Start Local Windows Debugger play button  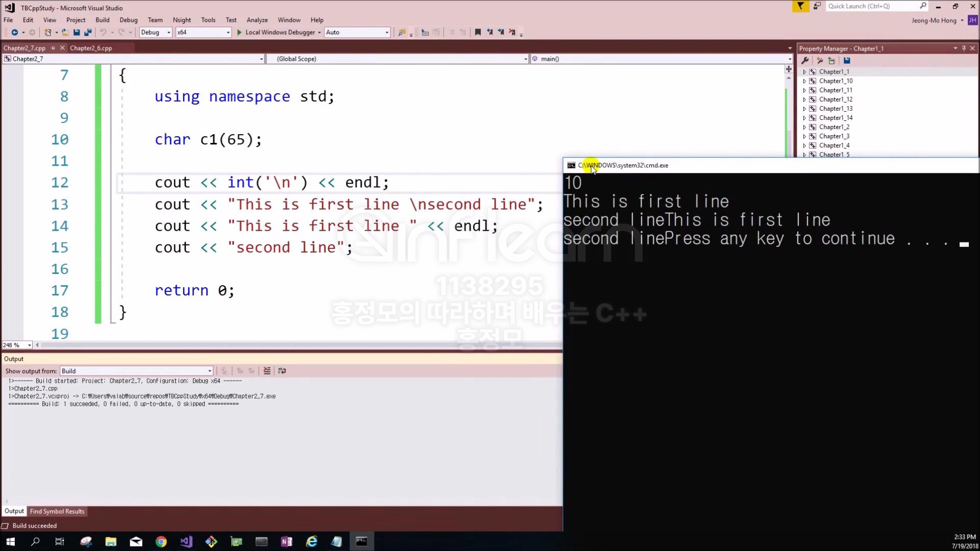click(x=239, y=32)
